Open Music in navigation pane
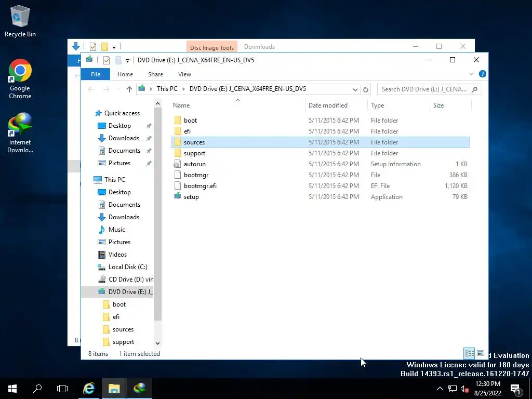532x399 pixels. [117, 230]
